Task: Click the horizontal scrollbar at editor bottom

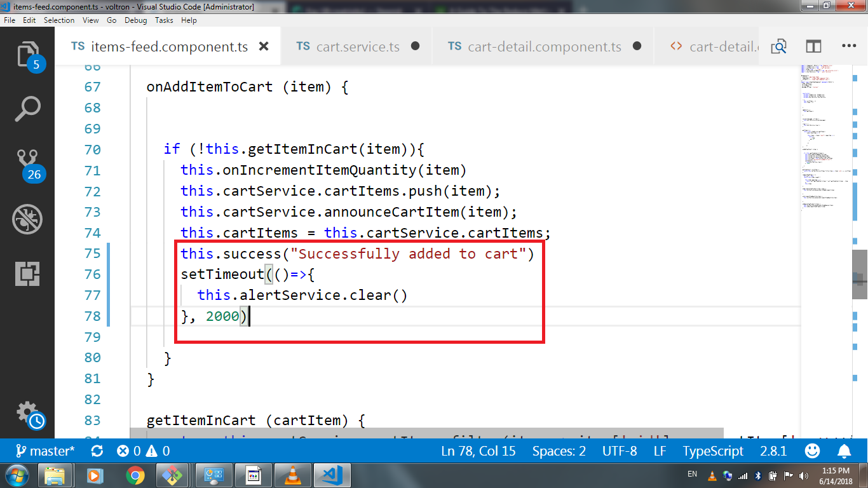Action: [426, 432]
